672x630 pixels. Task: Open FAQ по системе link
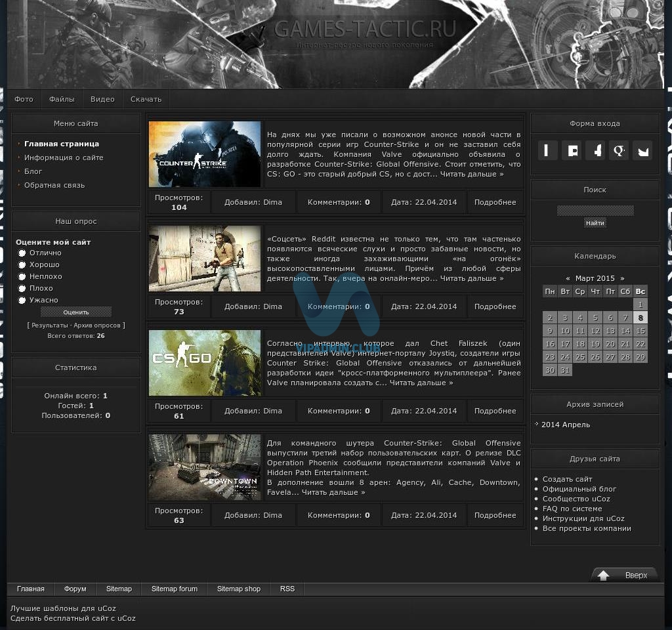coord(572,509)
